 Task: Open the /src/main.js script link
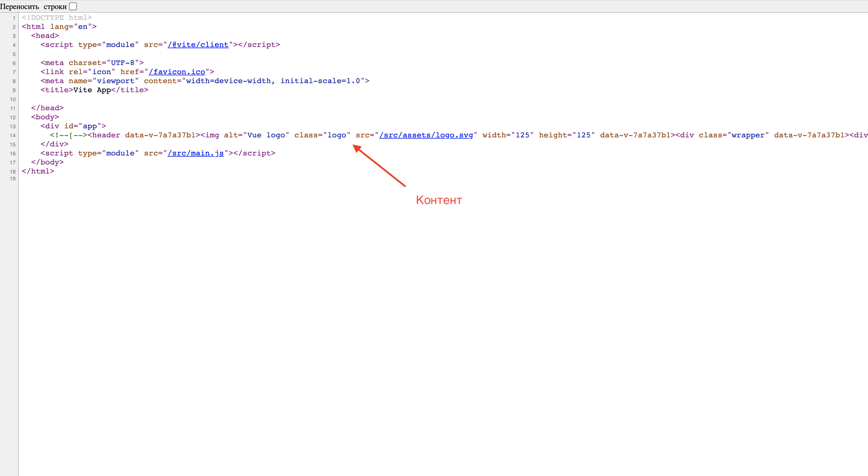point(196,153)
